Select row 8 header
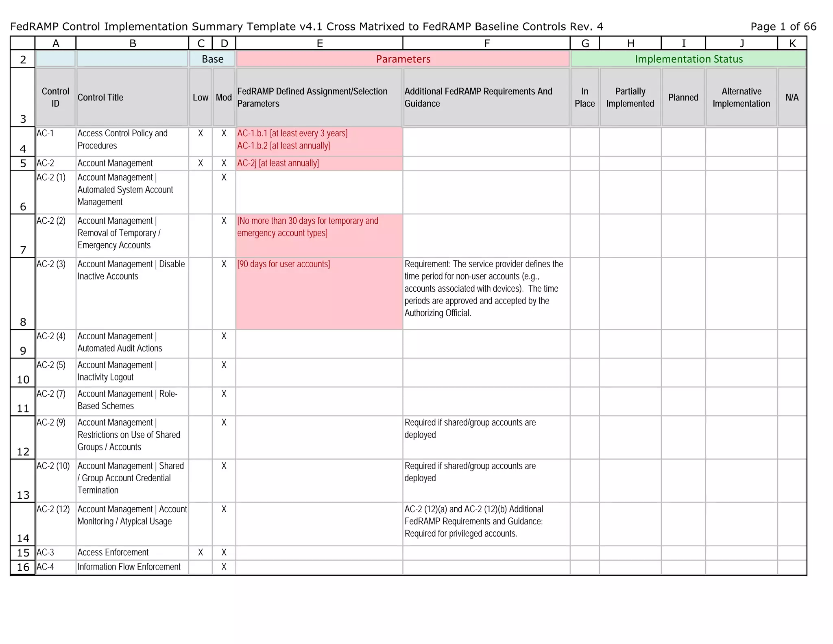This screenshot has height=644, width=833. tap(23, 293)
